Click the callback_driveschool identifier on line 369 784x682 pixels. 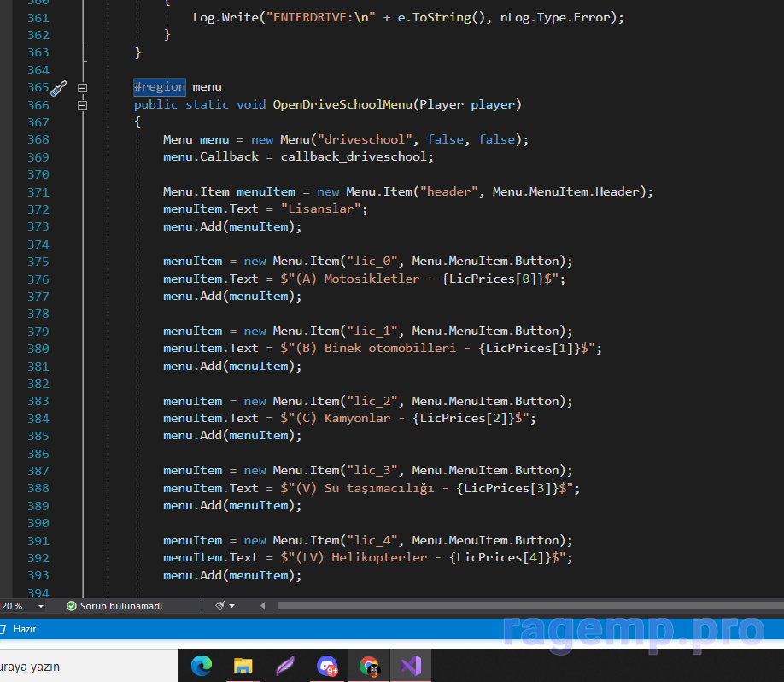[357, 157]
